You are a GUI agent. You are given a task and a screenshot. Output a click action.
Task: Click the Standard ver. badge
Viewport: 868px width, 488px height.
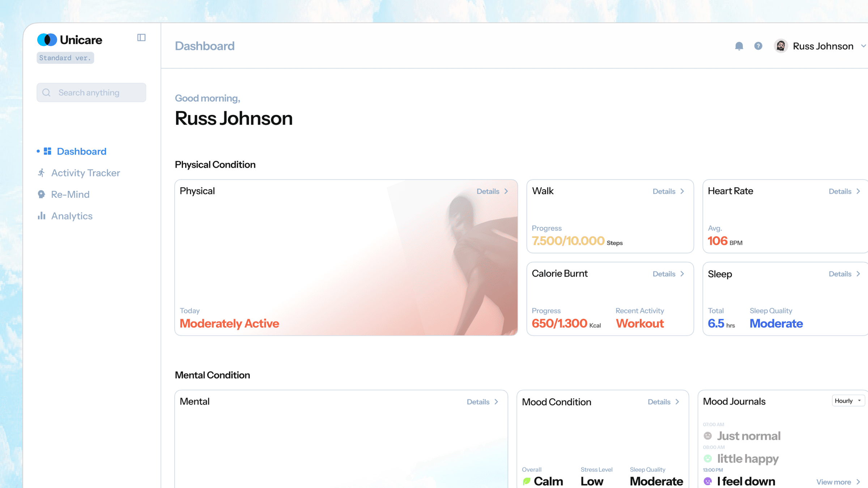(x=65, y=58)
